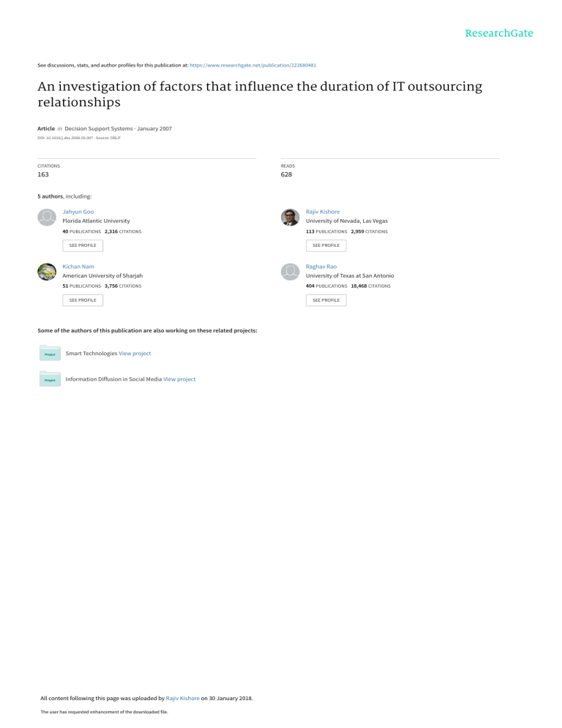The height and width of the screenshot is (728, 562).
Task: Click See Profile under University of Nevada
Action: click(x=326, y=245)
